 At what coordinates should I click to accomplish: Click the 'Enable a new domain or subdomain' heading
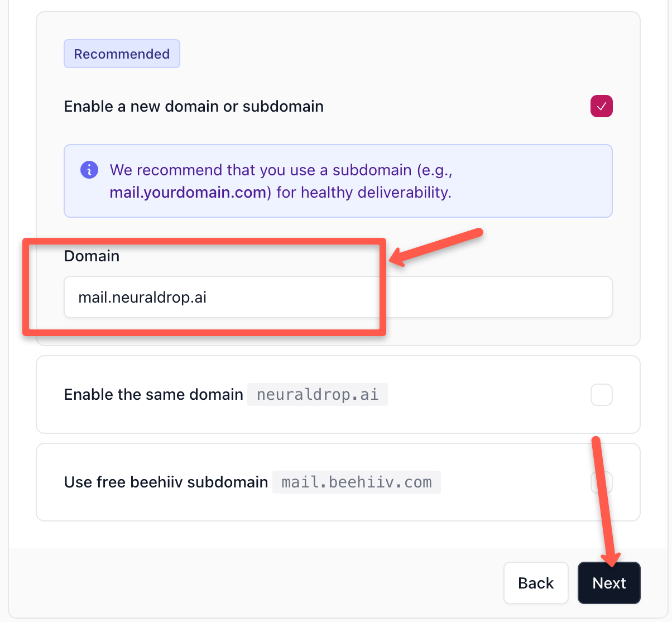pos(194,106)
